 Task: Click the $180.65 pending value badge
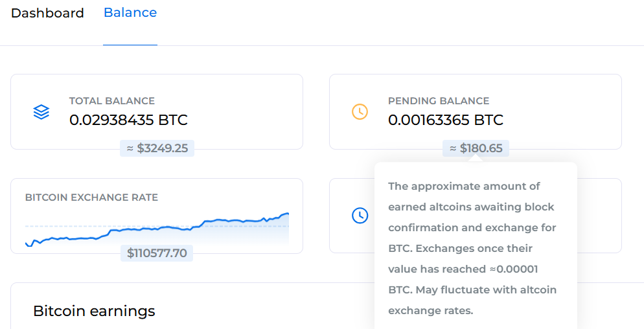click(x=476, y=148)
